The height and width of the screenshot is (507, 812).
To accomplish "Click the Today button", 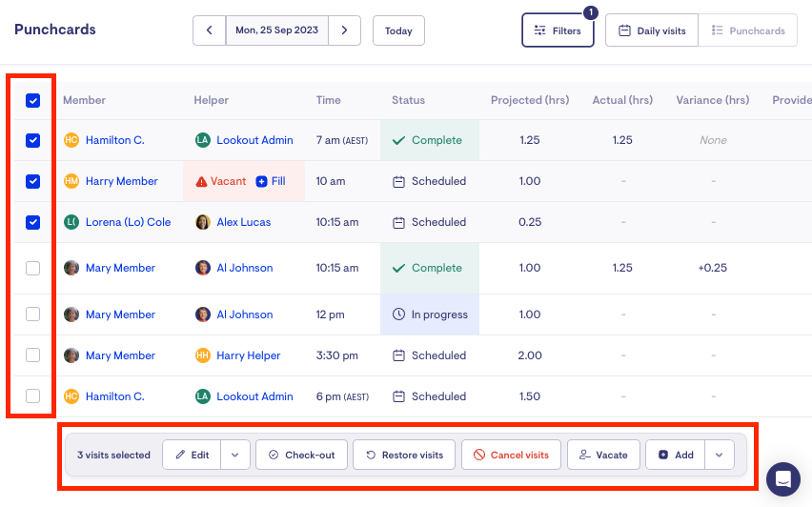I will click(398, 30).
